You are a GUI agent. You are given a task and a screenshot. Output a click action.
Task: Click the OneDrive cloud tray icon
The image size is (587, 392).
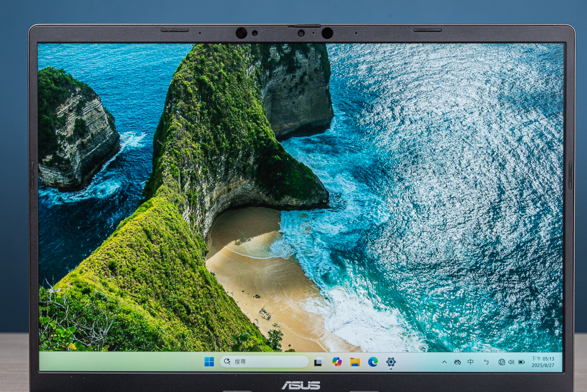coord(457,362)
